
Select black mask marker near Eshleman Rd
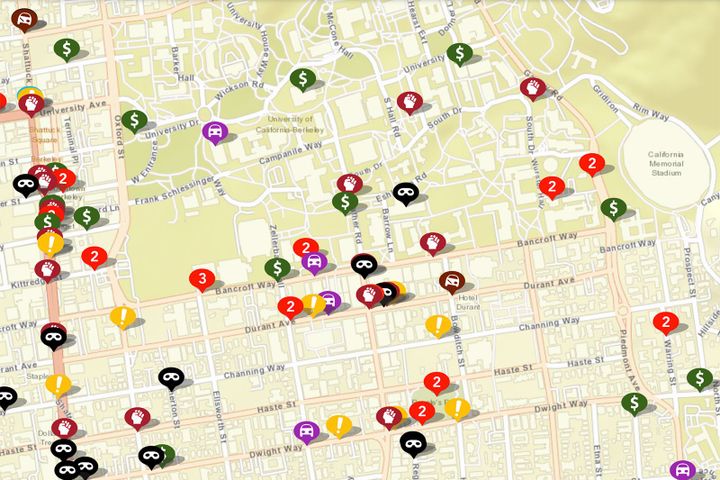click(406, 193)
